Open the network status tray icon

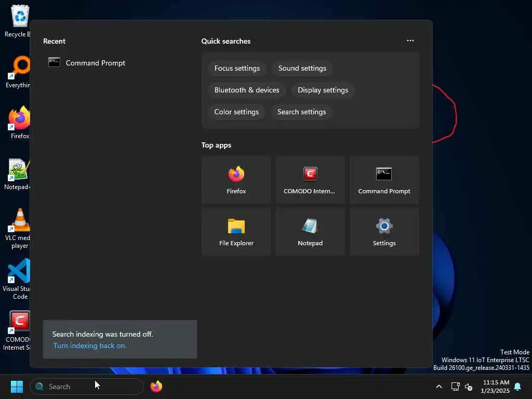455,387
